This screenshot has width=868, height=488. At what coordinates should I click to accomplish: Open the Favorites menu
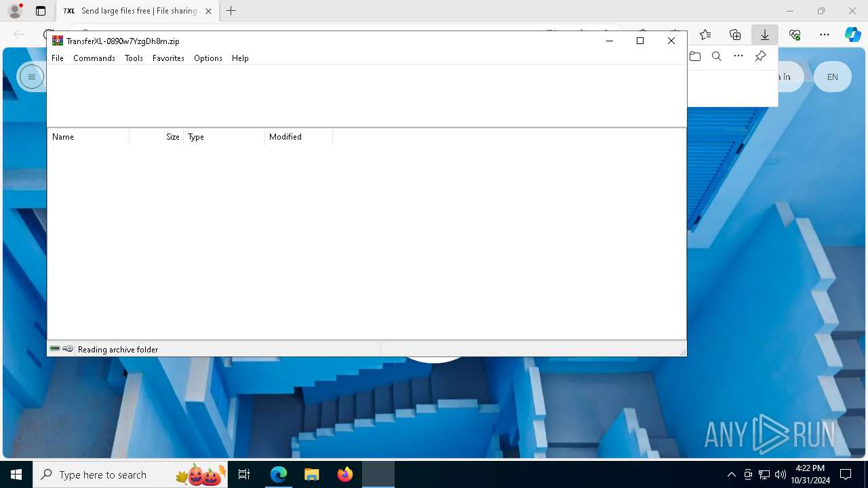click(168, 58)
